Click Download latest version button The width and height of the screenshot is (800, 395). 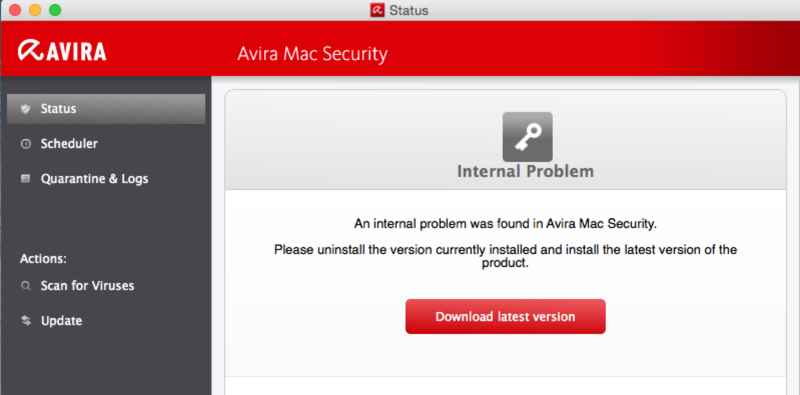coord(505,316)
